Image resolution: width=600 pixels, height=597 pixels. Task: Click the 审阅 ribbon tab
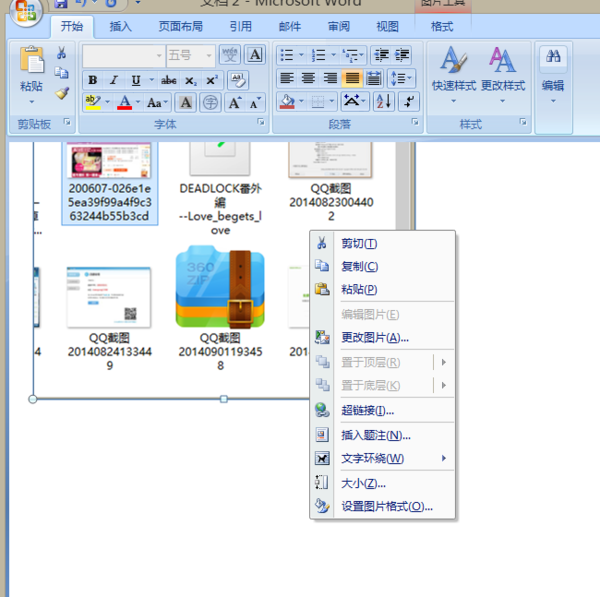(339, 26)
